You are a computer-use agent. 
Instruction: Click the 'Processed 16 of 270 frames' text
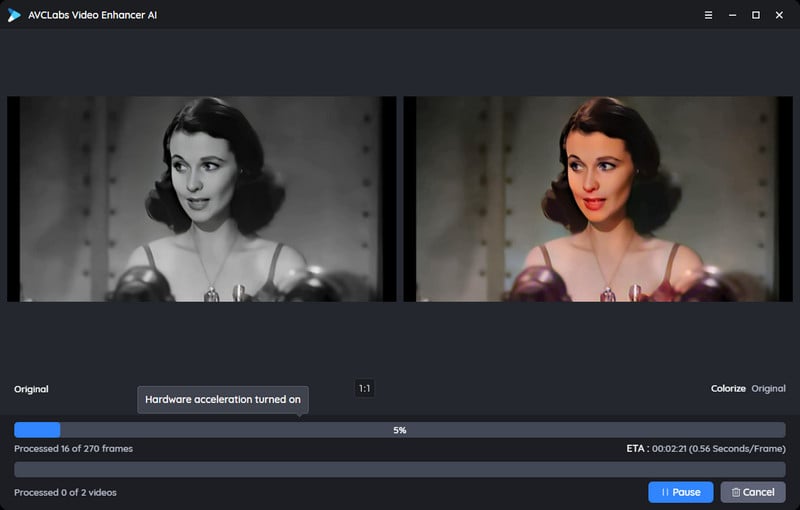[x=73, y=449]
